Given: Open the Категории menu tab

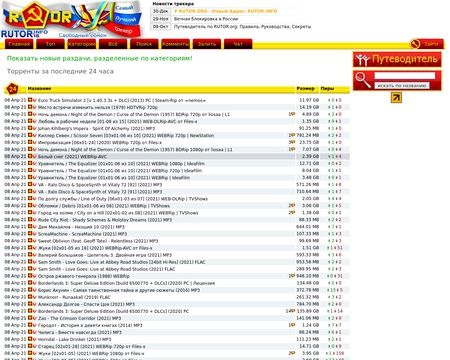Looking at the screenshot, I should point(82,44).
